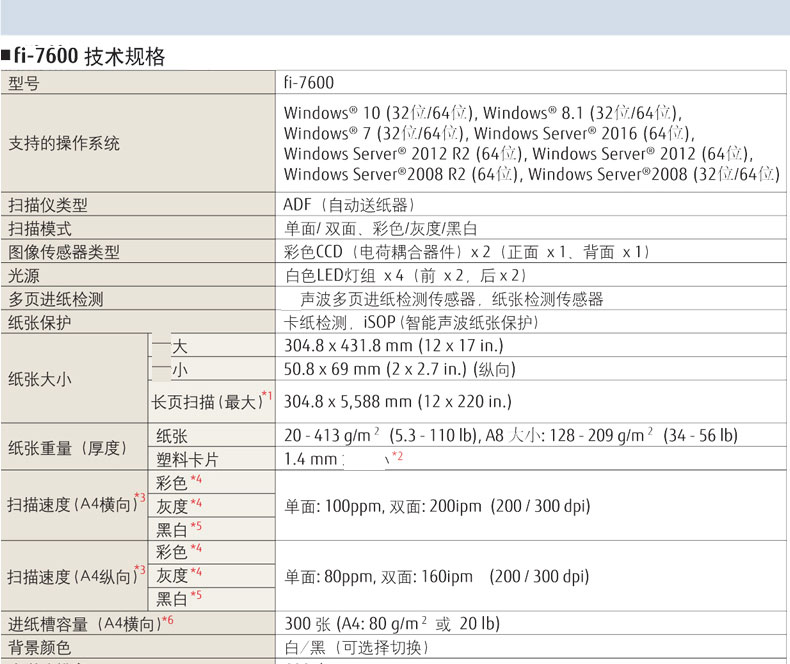Viewport: 790px width, 664px height.
Task: Click the 'iSOP (智能声波纸张保护)' value
Action: (x=451, y=322)
